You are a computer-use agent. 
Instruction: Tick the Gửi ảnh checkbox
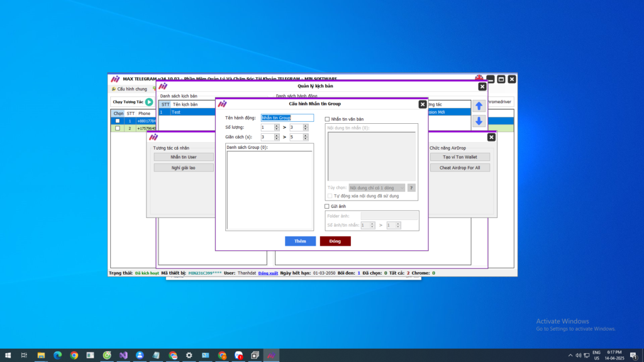(327, 206)
